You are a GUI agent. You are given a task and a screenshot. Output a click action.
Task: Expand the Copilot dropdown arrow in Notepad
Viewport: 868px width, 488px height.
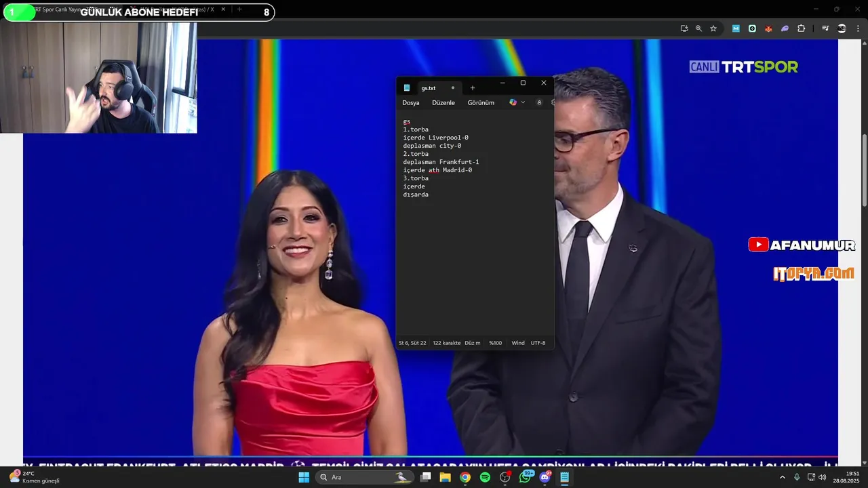point(523,102)
